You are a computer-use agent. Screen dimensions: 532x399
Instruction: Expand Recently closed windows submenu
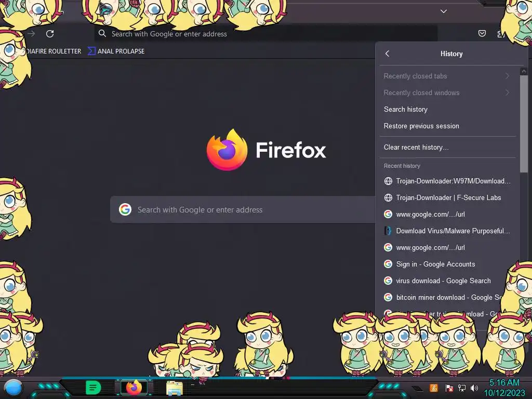point(447,92)
